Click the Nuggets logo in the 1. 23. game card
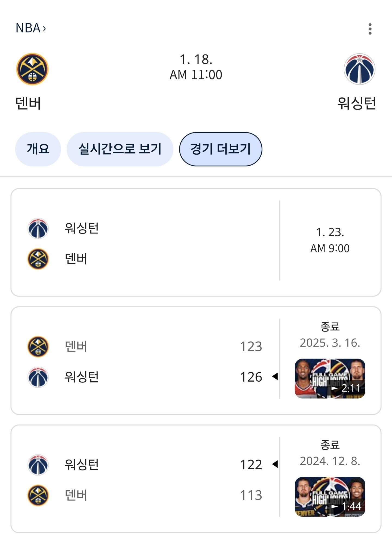This screenshot has height=541, width=392. click(x=38, y=259)
